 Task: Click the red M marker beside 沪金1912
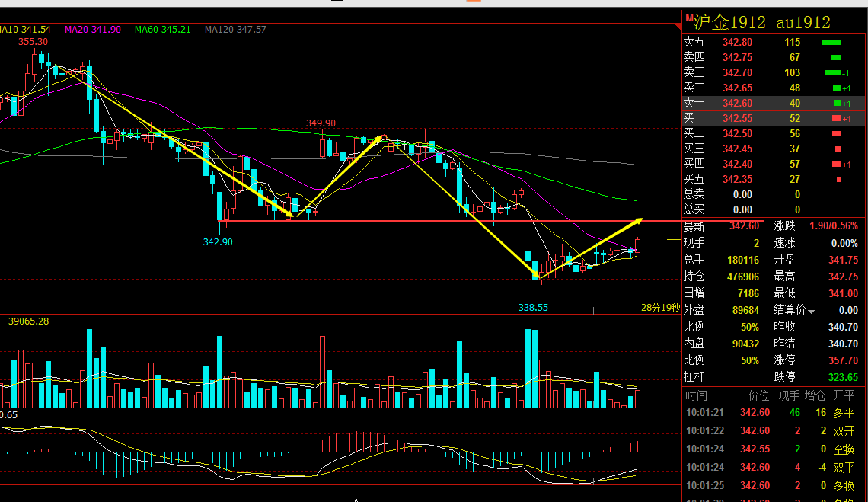[689, 18]
